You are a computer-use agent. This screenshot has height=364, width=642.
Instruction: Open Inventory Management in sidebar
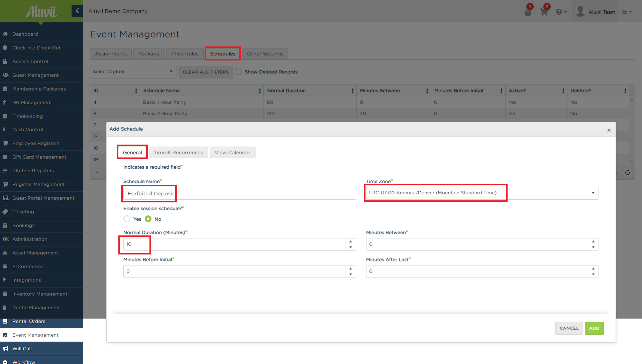pos(41,294)
